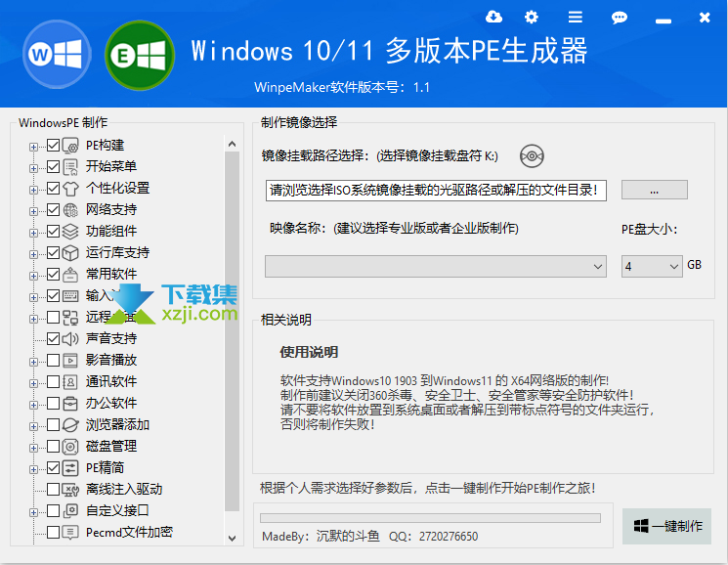
Task: Click the 使用说明 heading text
Action: click(x=309, y=352)
